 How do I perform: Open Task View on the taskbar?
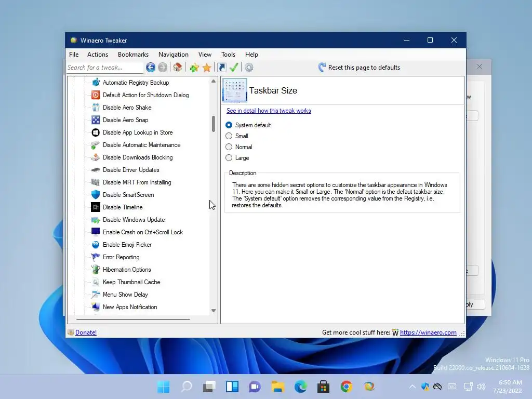[x=209, y=387]
